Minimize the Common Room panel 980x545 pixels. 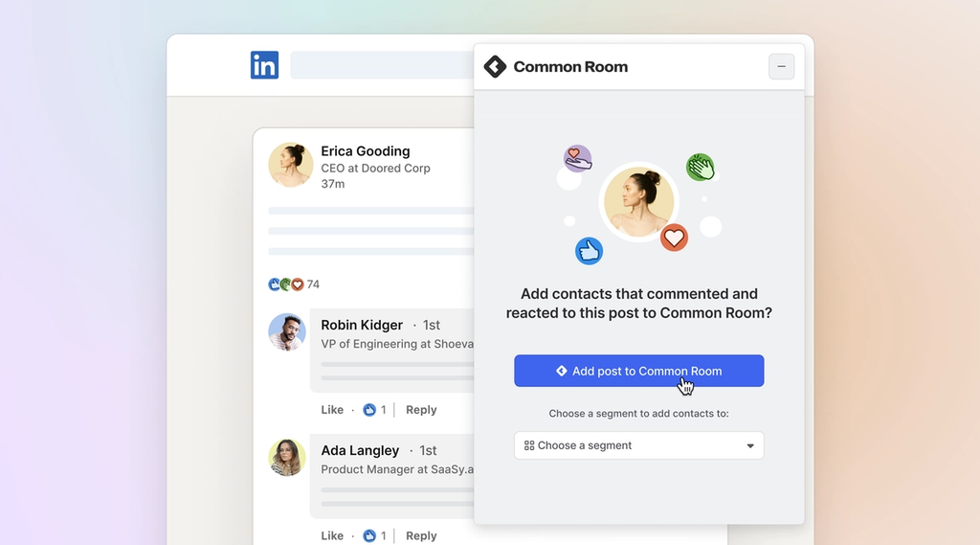pos(781,66)
